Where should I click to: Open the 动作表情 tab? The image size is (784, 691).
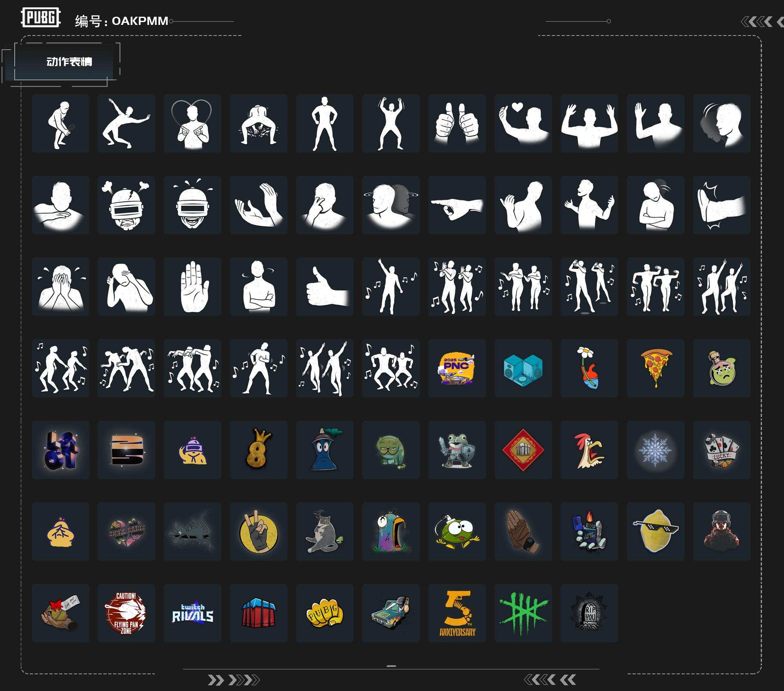click(69, 62)
